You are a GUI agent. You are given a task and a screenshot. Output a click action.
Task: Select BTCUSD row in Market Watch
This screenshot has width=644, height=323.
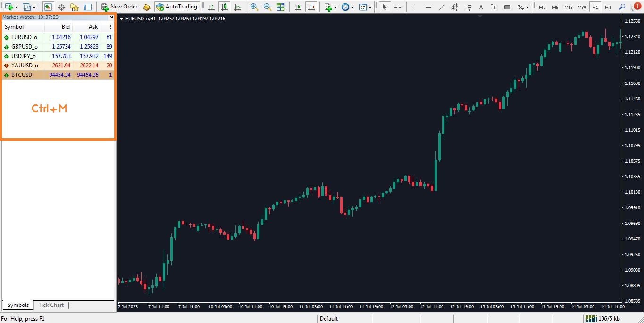(58, 75)
